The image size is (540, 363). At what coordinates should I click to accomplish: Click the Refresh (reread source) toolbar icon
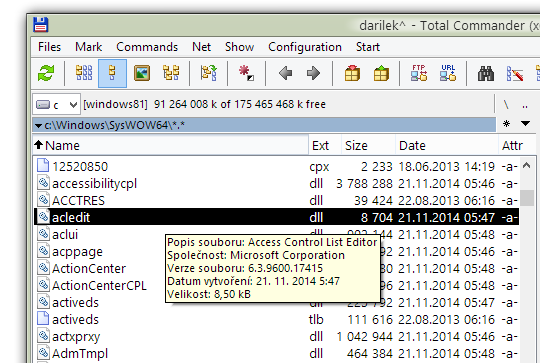click(x=46, y=73)
